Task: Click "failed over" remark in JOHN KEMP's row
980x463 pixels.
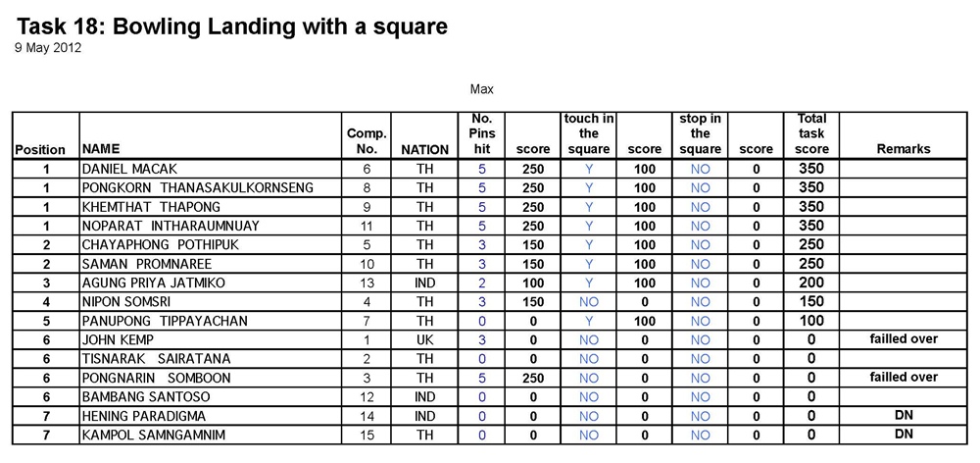Action: tap(904, 338)
